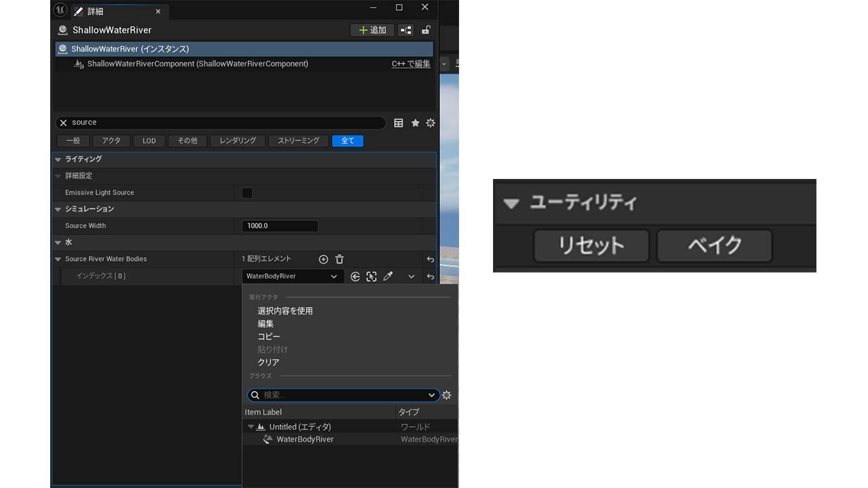Enable the Emissive Light Source checkbox
868x488 pixels.
tap(248, 193)
